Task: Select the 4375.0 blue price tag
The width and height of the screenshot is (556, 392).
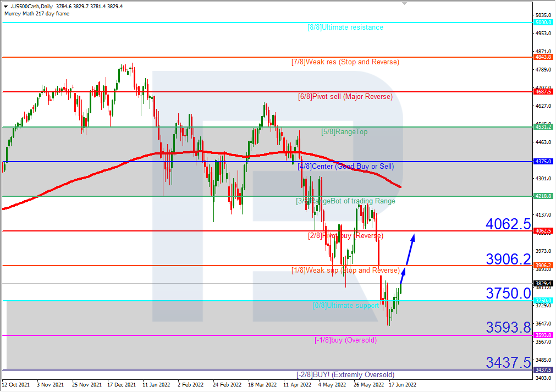Action: [543, 162]
